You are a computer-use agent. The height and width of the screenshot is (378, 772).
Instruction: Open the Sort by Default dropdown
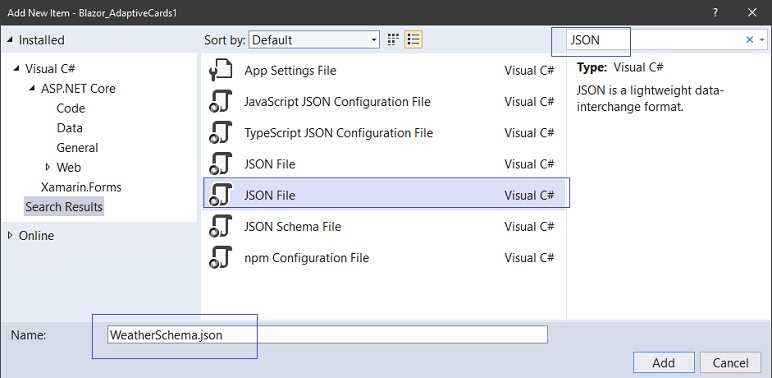pyautogui.click(x=314, y=40)
